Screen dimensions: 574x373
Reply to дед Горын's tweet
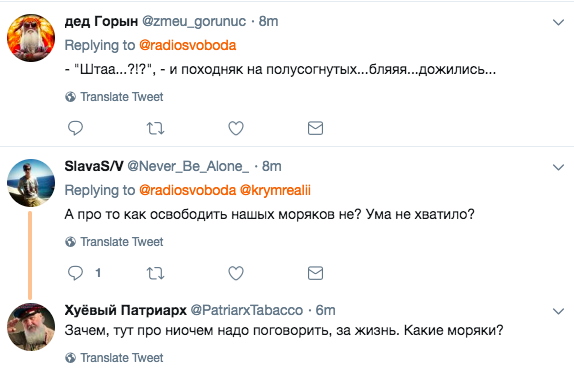click(75, 128)
